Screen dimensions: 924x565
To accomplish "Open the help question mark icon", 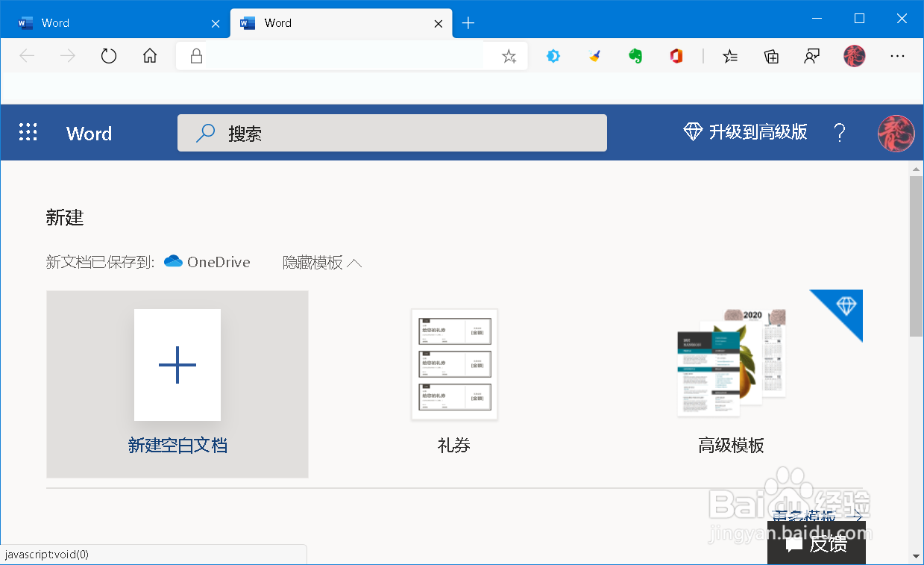I will 840,133.
